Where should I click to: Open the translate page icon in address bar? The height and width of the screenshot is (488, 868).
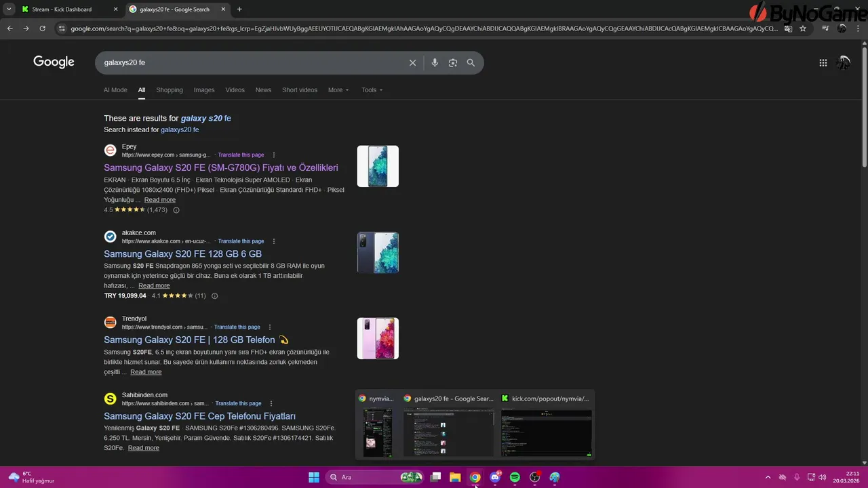pyautogui.click(x=788, y=28)
